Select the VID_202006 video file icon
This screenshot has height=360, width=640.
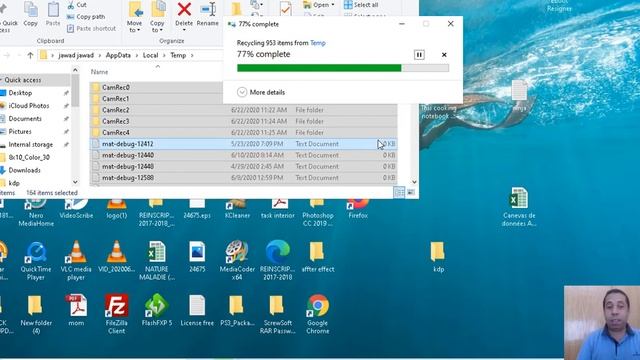tap(117, 256)
